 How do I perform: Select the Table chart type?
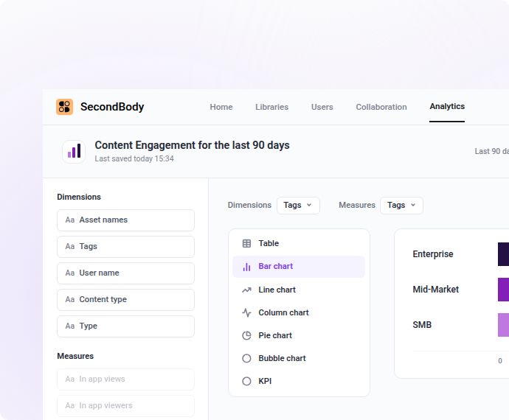tap(299, 244)
